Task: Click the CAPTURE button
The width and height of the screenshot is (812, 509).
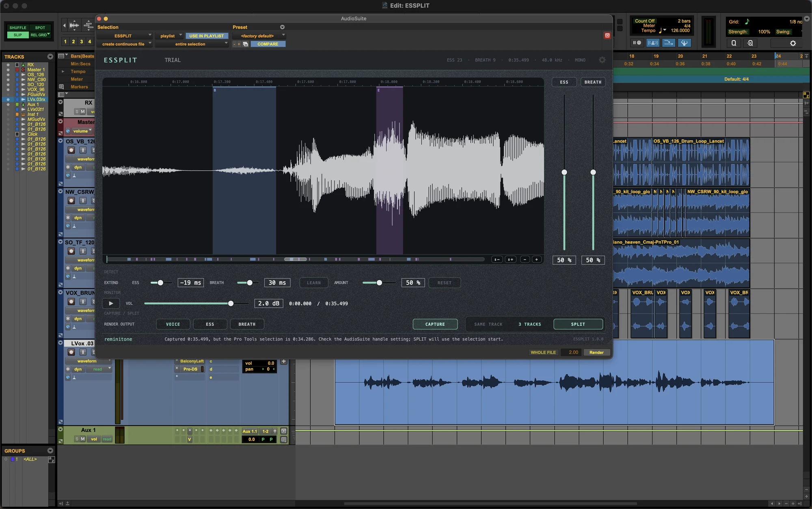Action: pyautogui.click(x=435, y=324)
